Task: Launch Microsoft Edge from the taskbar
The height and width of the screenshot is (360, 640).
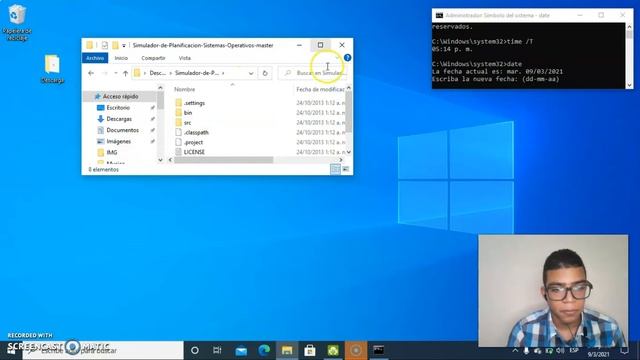Action: [264, 350]
